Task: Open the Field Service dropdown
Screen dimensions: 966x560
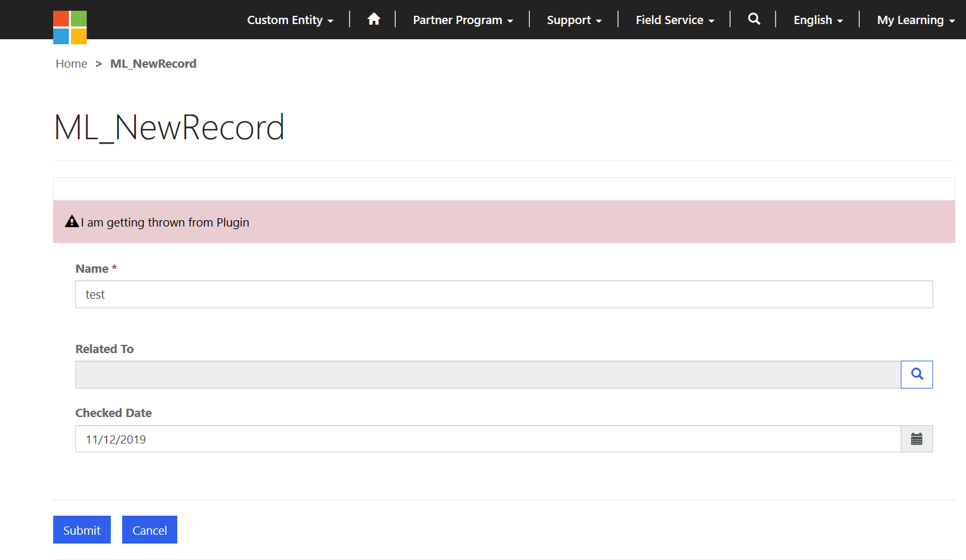Action: [x=675, y=20]
